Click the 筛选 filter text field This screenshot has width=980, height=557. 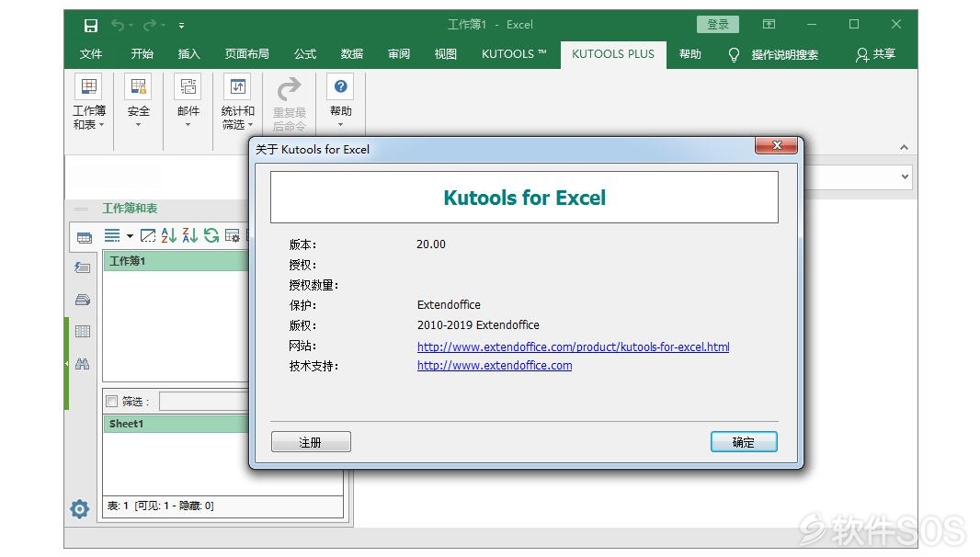(x=204, y=402)
